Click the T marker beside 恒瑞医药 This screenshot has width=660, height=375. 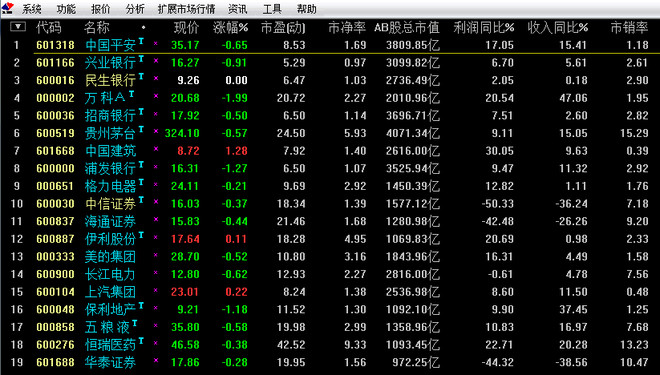coord(141,341)
